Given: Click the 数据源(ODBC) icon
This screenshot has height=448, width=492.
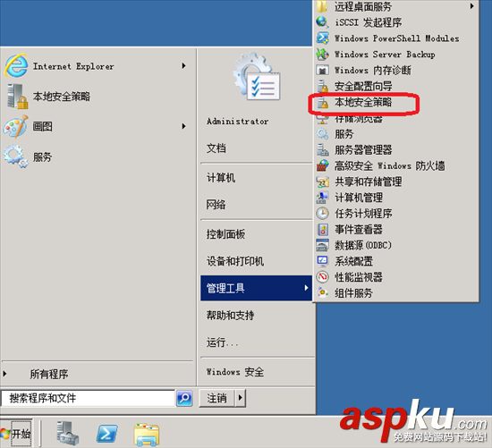Looking at the screenshot, I should 323,245.
